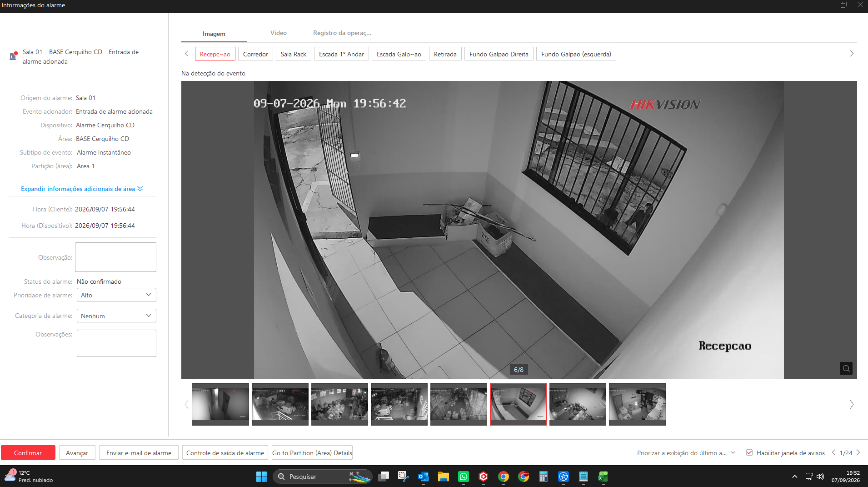868x487 pixels.
Task: Open Priorizar a exibição do último alarme dropdown
Action: [x=686, y=453]
